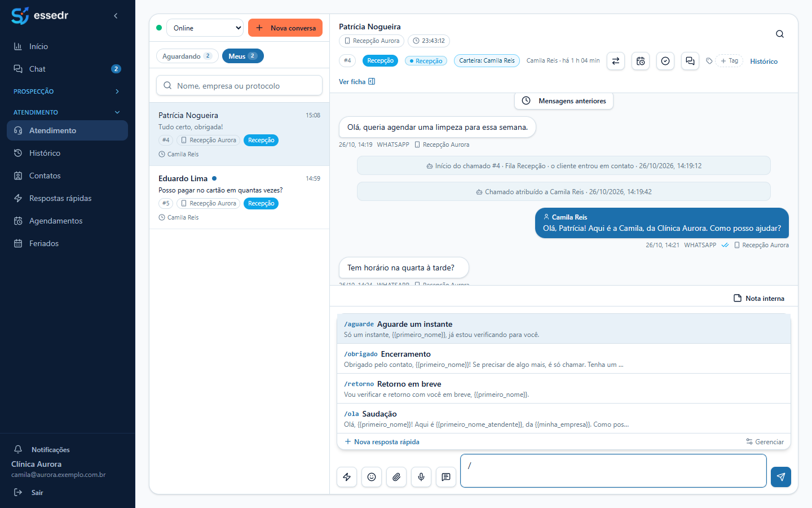Start a Nova conversa

[x=285, y=28]
